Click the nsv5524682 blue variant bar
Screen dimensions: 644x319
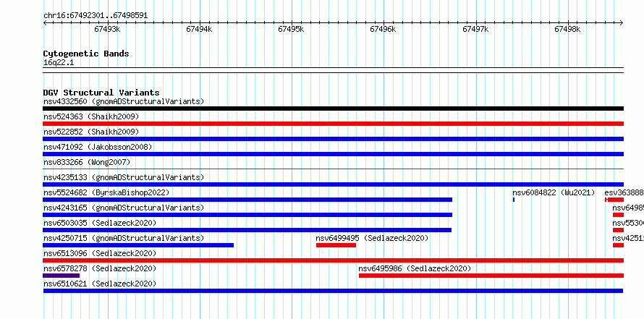247,200
